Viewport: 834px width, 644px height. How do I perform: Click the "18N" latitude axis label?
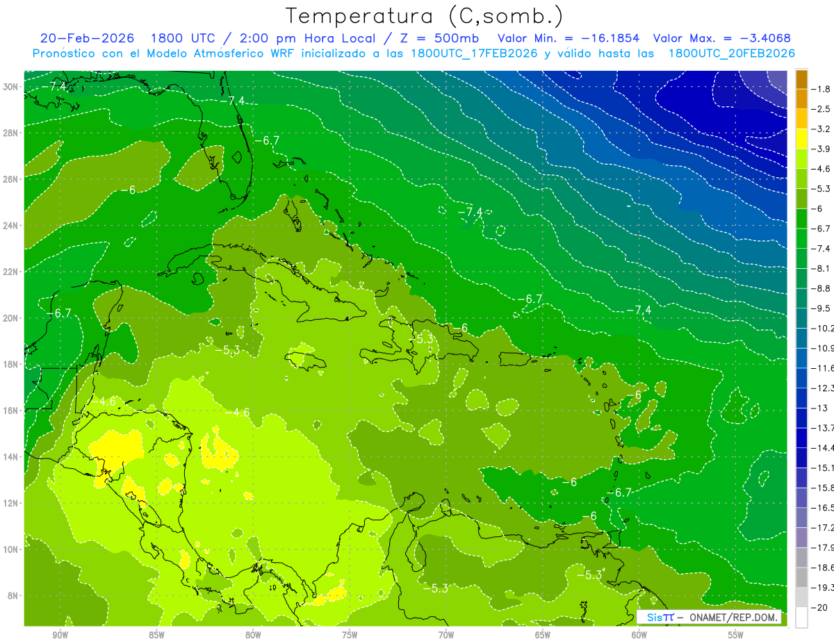10,364
